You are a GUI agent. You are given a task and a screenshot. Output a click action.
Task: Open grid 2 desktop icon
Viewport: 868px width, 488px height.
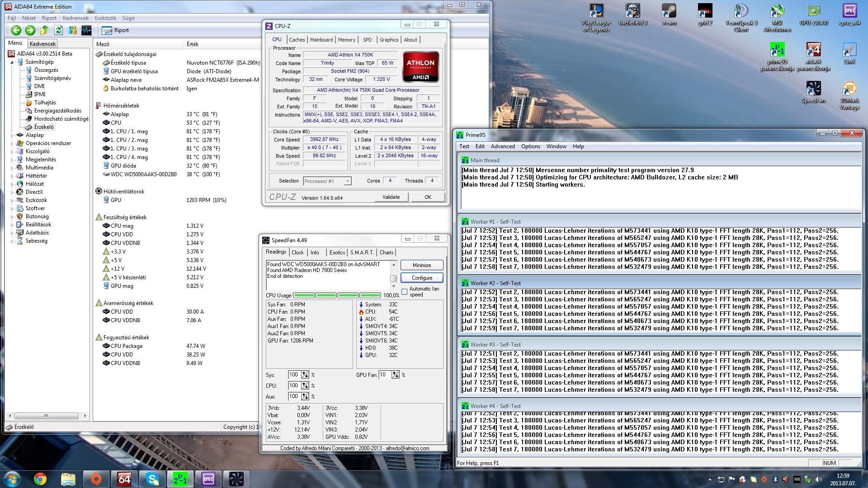tap(705, 15)
